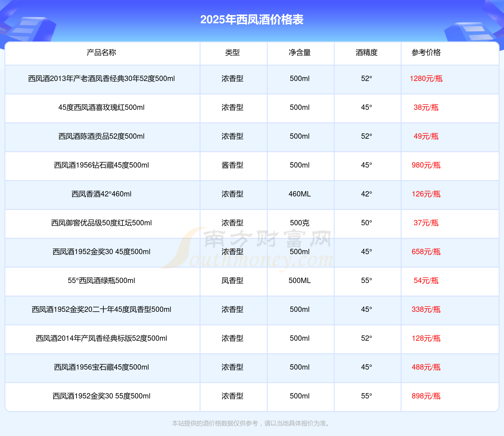504x436 pixels.
Task: Click 500ml in the 1280元/瓶 row
Action: (x=300, y=78)
